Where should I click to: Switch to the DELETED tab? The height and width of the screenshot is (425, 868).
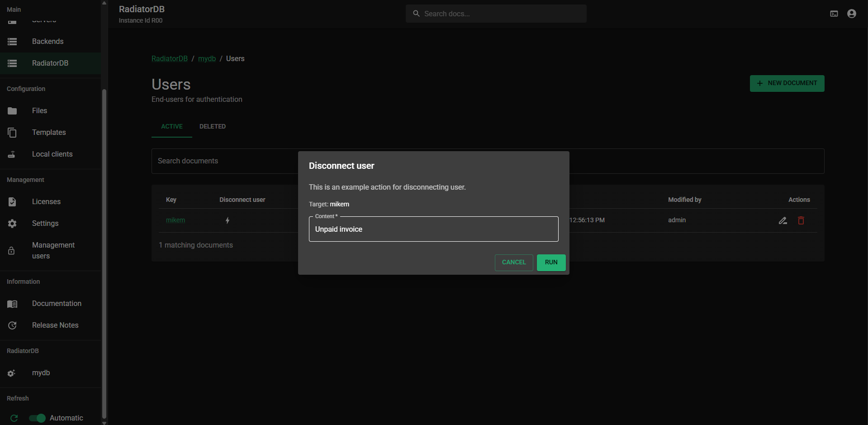click(x=213, y=127)
